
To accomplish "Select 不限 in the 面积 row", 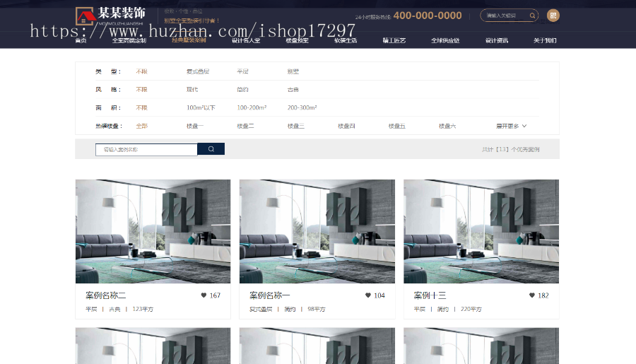I will click(141, 108).
